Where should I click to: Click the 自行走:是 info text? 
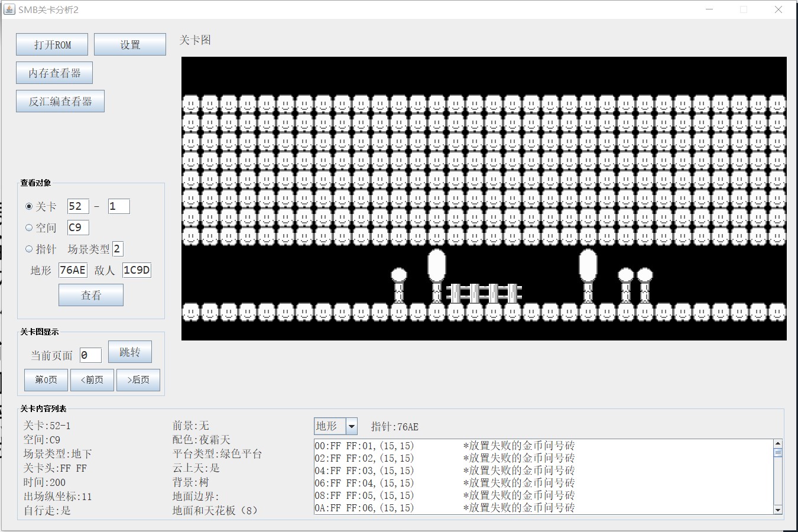pyautogui.click(x=47, y=511)
